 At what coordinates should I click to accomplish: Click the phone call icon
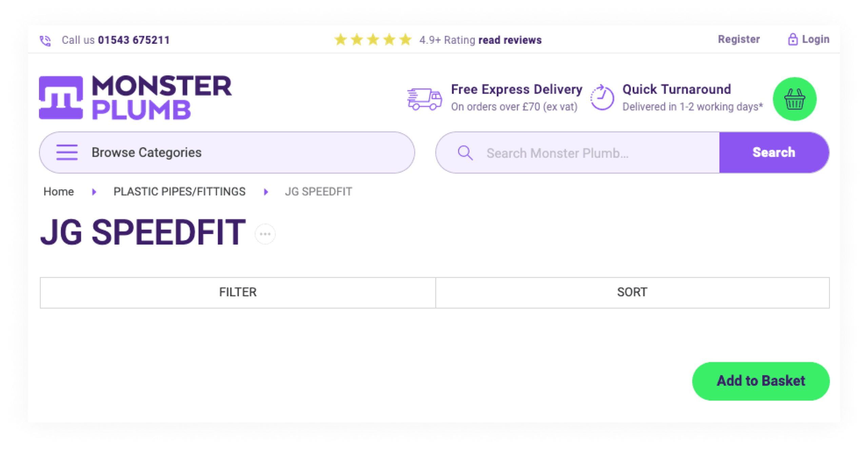(45, 41)
